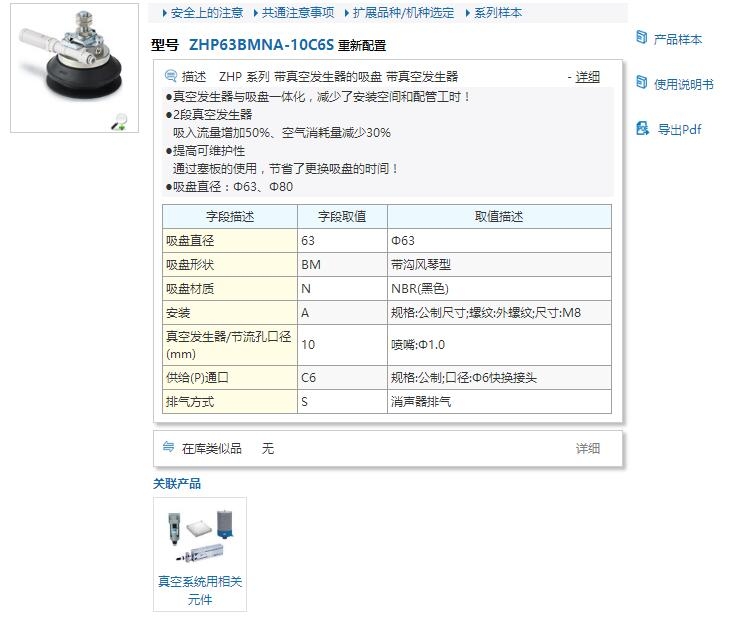This screenshot has width=746, height=638.
Task: Click the 吸盘形状 field cell
Action: tap(230, 265)
